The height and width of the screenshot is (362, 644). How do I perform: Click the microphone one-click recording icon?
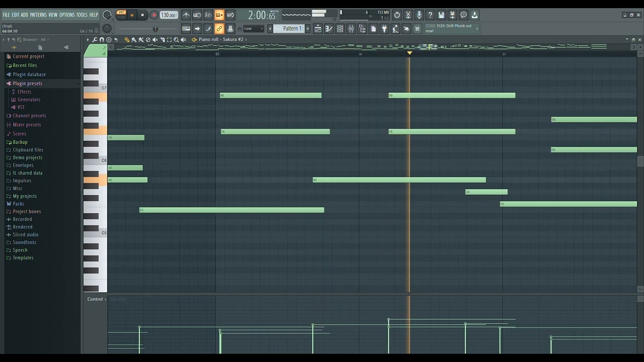pos(419,15)
